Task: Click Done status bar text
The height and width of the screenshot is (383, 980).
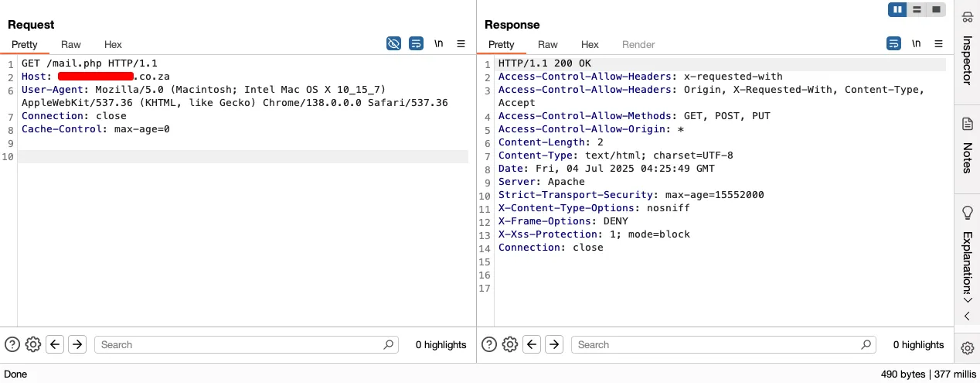Action: pyautogui.click(x=15, y=374)
